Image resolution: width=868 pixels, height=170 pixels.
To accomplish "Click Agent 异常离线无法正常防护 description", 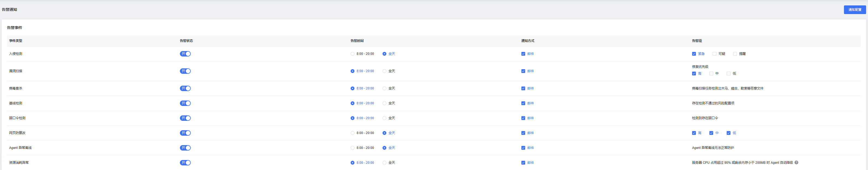I will (713, 148).
